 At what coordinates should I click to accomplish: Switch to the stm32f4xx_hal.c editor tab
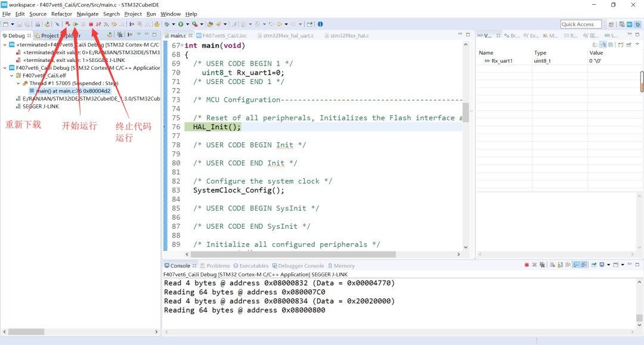tap(346, 36)
